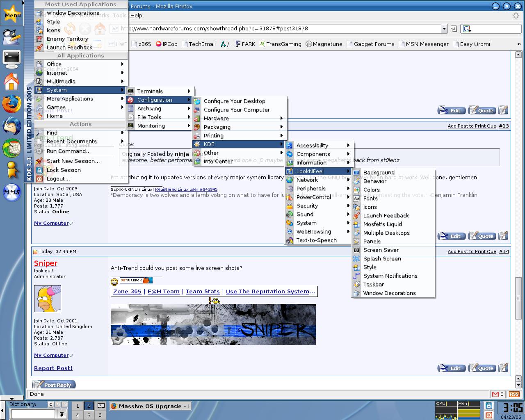Expand the bookmarks toolbar overflow chevron

click(x=519, y=44)
